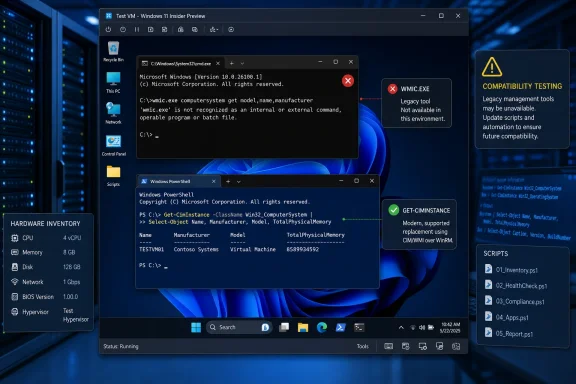Minimize the cmd window
This screenshot has height=384, width=576.
(320, 62)
